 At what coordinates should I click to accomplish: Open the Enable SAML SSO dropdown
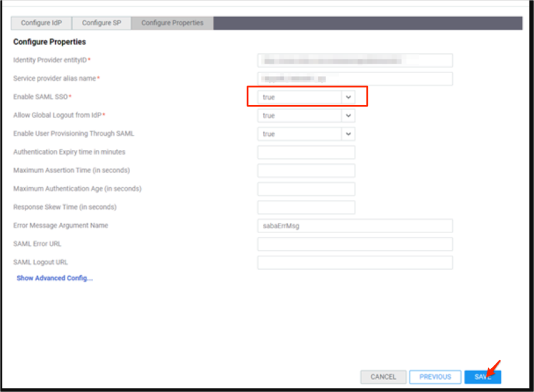pyautogui.click(x=300, y=97)
